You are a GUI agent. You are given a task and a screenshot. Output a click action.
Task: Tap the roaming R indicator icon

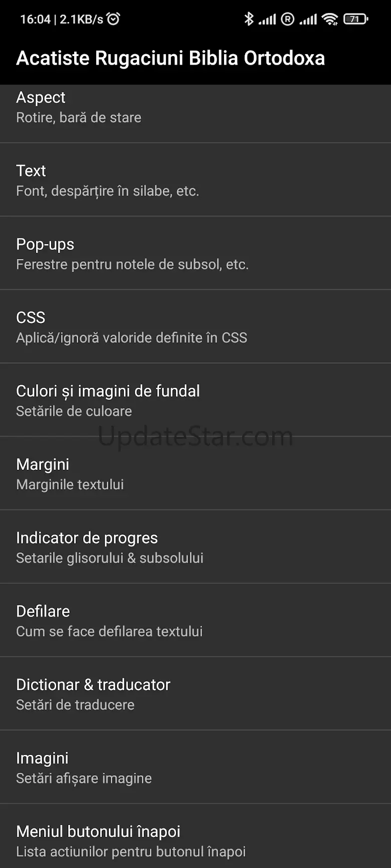click(x=288, y=19)
